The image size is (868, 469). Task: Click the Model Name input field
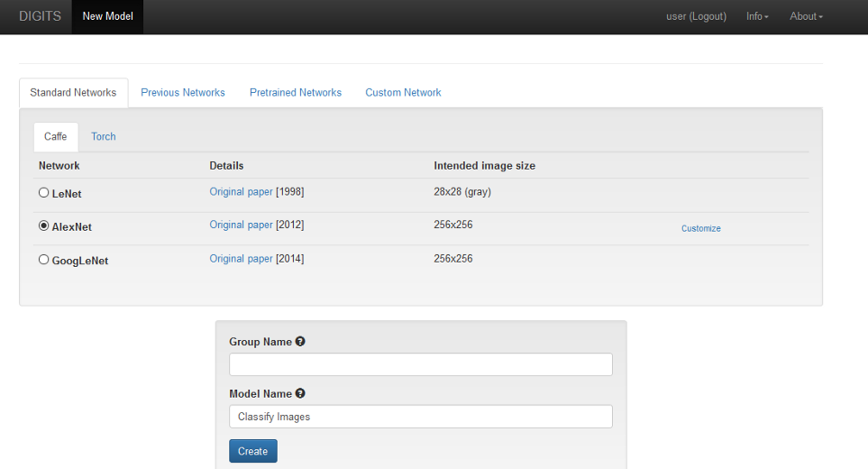click(x=420, y=417)
